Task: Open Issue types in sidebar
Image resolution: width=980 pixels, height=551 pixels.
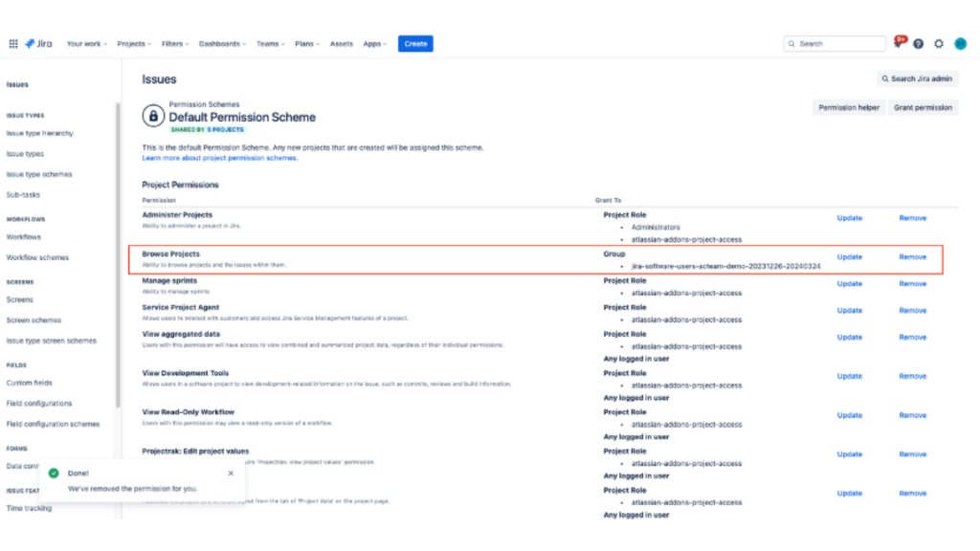Action: coord(25,154)
